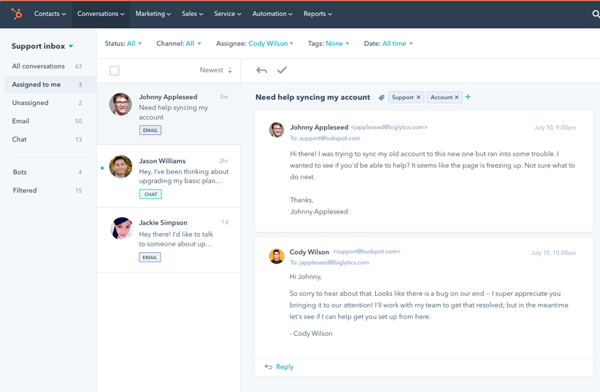Remove the Support tag
The image size is (600, 392).
[418, 97]
